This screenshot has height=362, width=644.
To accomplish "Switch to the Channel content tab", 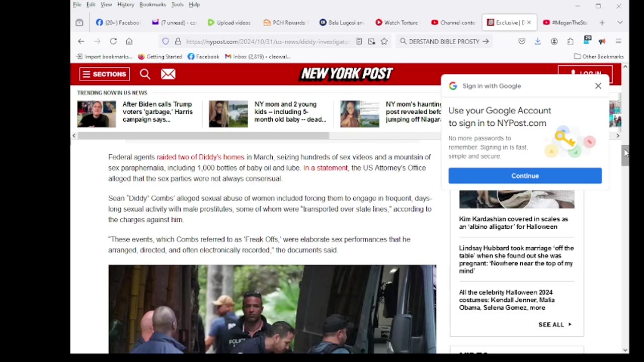I will (453, 23).
